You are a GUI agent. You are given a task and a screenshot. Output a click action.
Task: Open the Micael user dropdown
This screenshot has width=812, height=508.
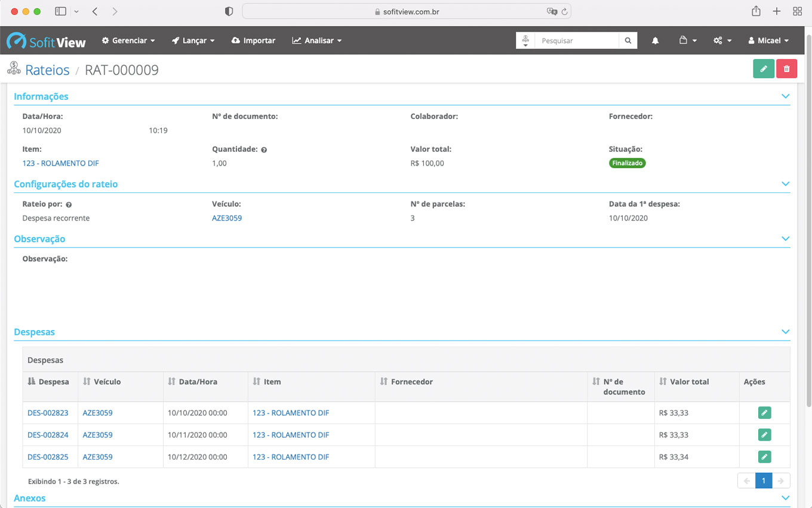point(768,41)
